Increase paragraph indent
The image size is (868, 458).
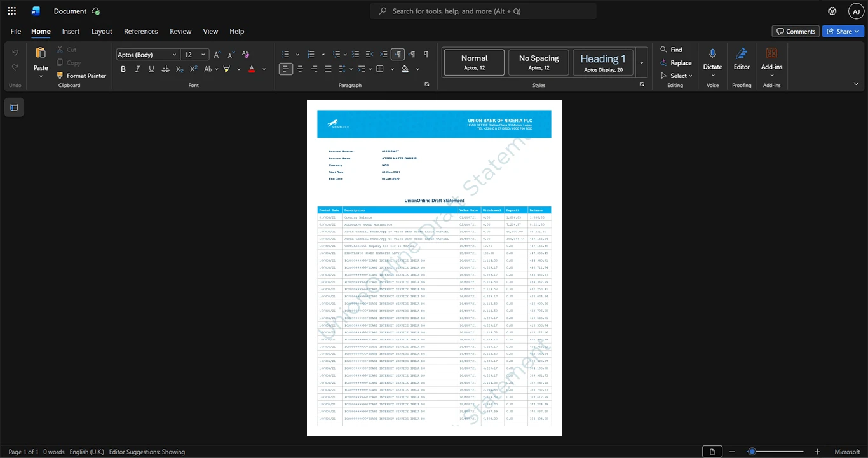pyautogui.click(x=384, y=55)
